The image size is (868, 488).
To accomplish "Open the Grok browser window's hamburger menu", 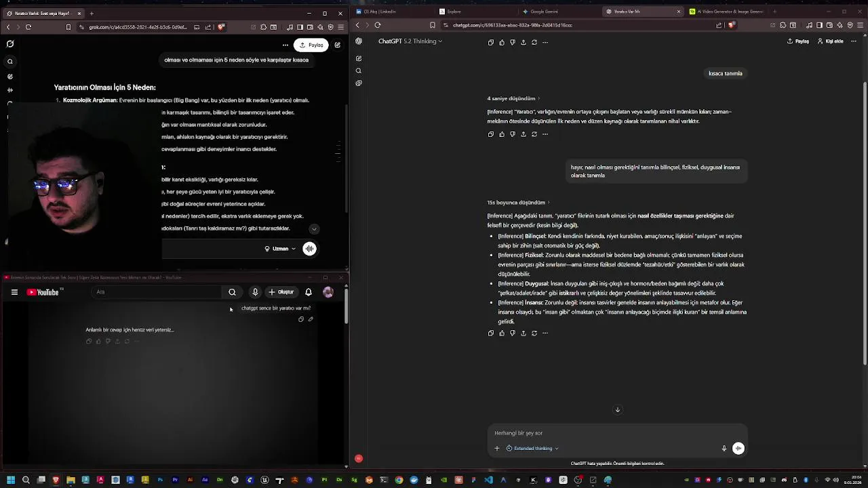I will click(x=340, y=26).
